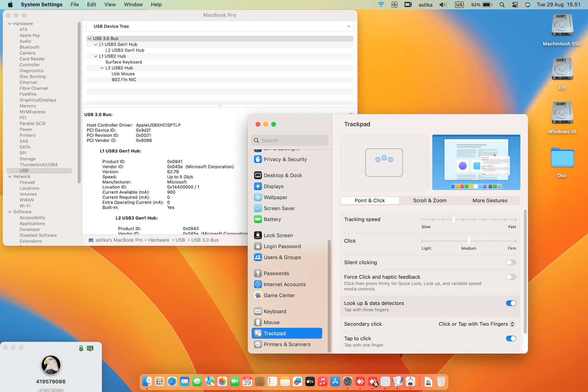Select the Lock Screen item
The width and height of the screenshot is (588, 392).
point(278,235)
